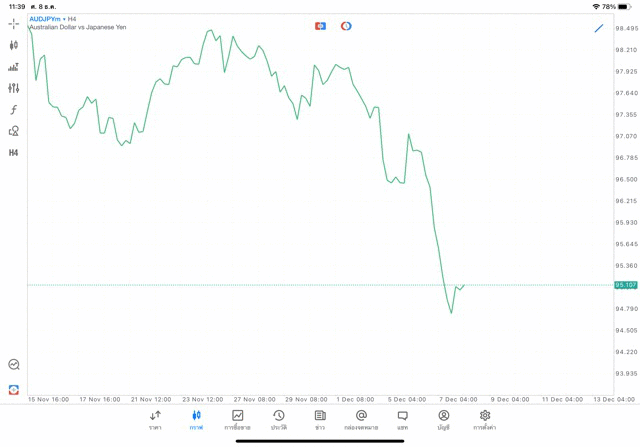This screenshot has height=447, width=640.
Task: Tap the red and blue circular icon at chart top
Action: [346, 26]
